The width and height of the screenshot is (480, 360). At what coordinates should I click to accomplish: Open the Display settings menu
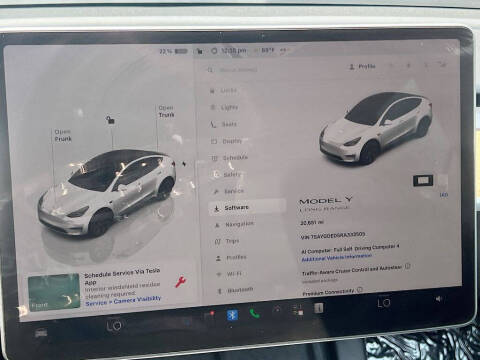[x=227, y=141]
